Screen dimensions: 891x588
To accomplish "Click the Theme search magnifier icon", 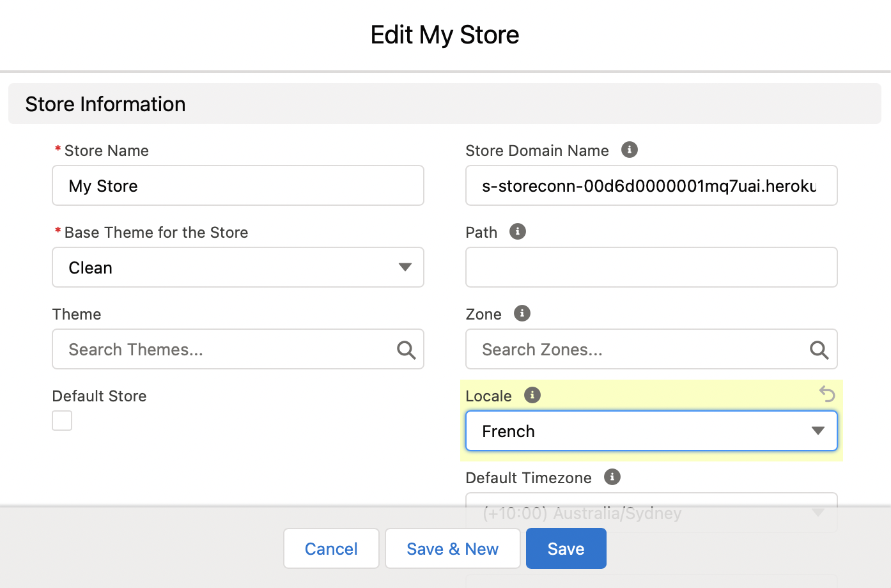I will point(407,350).
